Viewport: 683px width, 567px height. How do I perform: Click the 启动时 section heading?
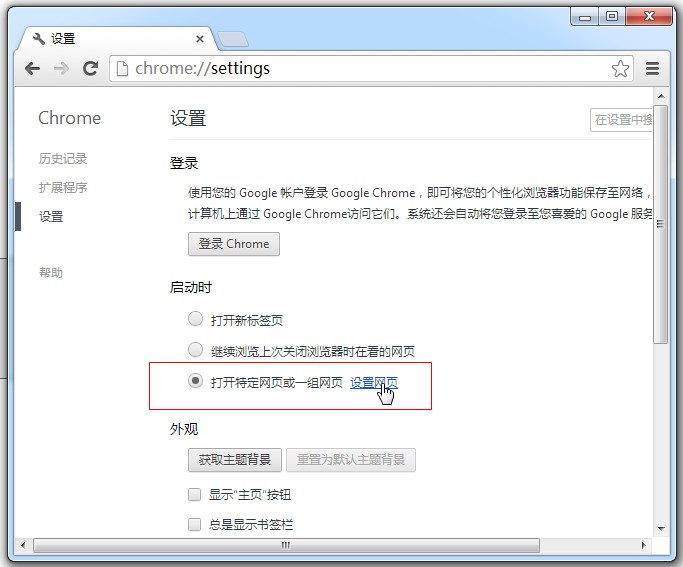191,287
